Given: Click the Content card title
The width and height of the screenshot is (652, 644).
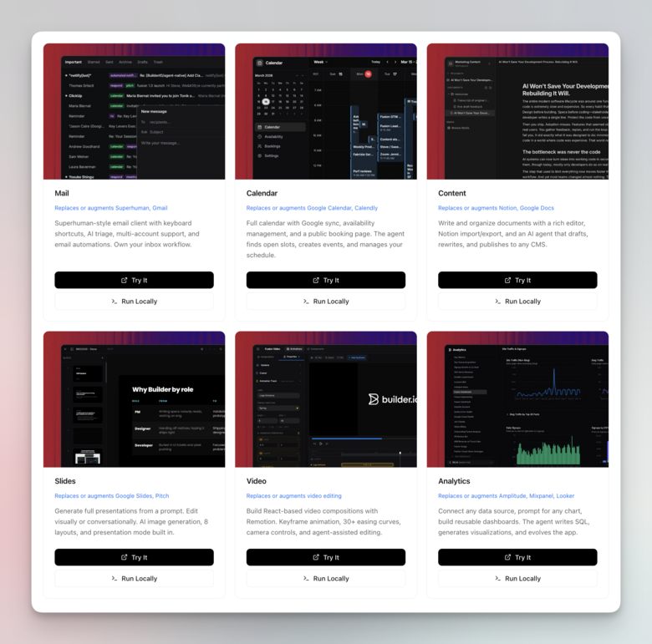Looking at the screenshot, I should [x=451, y=193].
